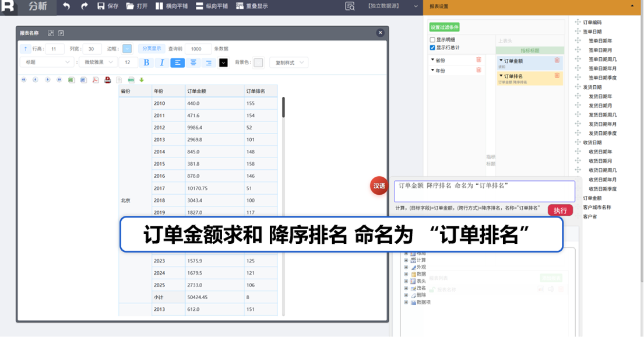
Task: Toggle Italic formatting
Action: 162,62
